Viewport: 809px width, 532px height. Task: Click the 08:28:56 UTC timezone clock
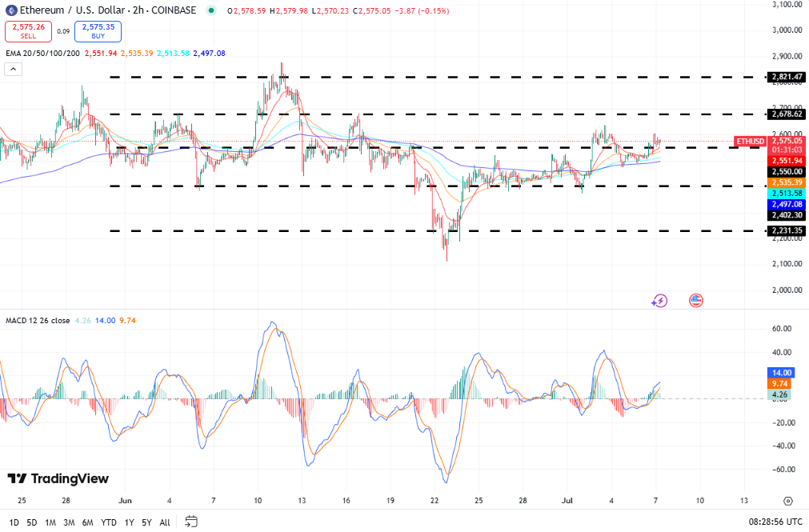click(775, 522)
